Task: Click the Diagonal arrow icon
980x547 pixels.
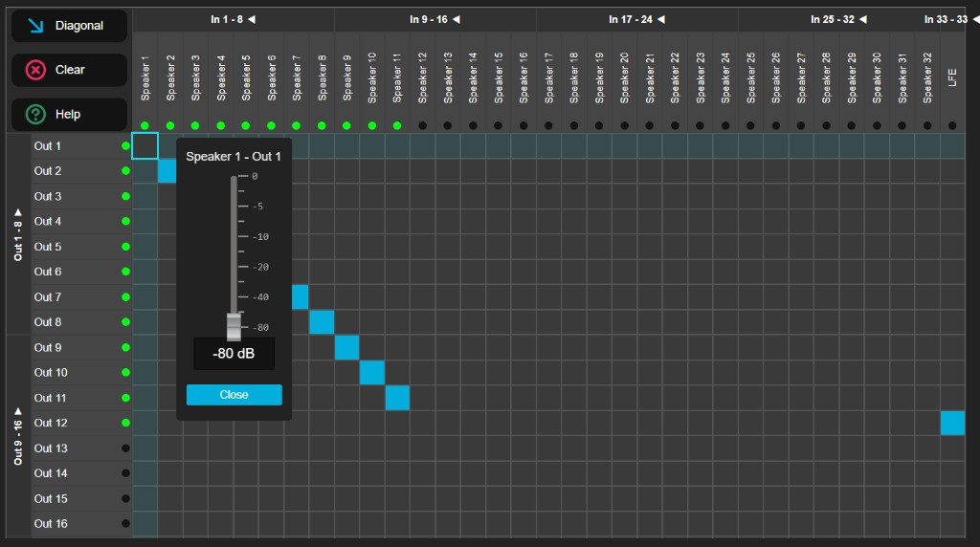Action: pyautogui.click(x=35, y=26)
